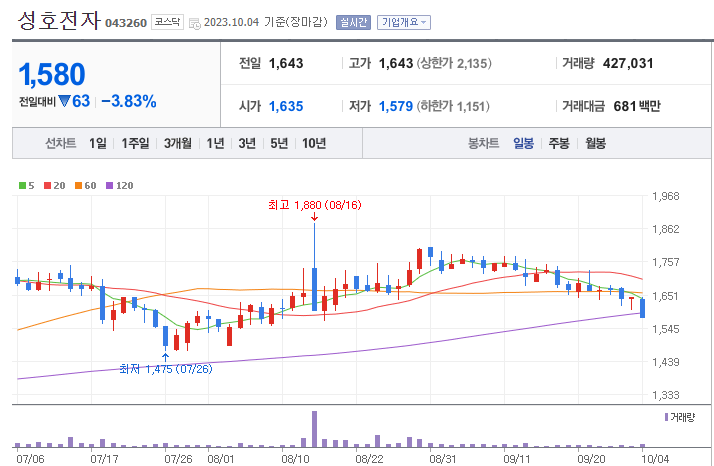Click the 하한가 1,151 text
The image size is (714, 466).
point(453,106)
